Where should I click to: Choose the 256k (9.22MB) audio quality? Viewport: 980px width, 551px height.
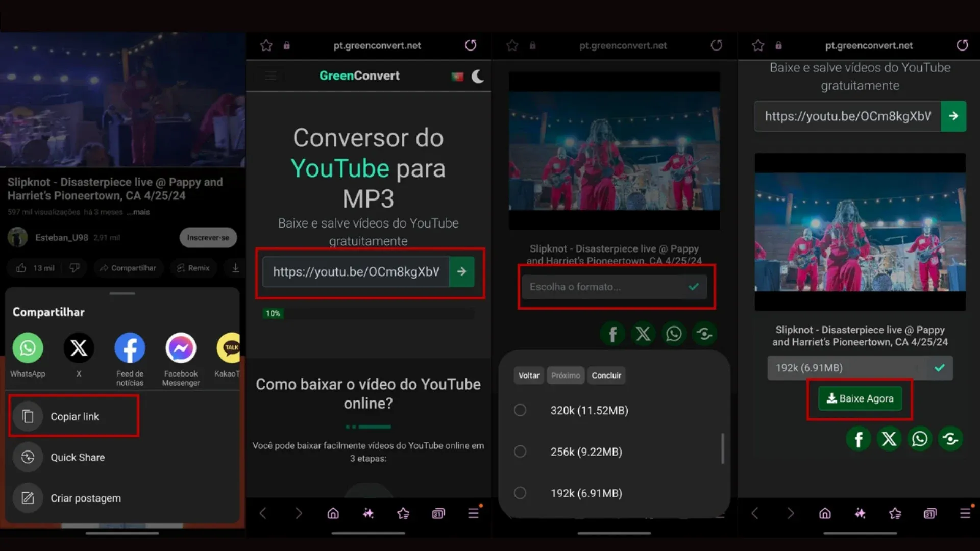520,451
